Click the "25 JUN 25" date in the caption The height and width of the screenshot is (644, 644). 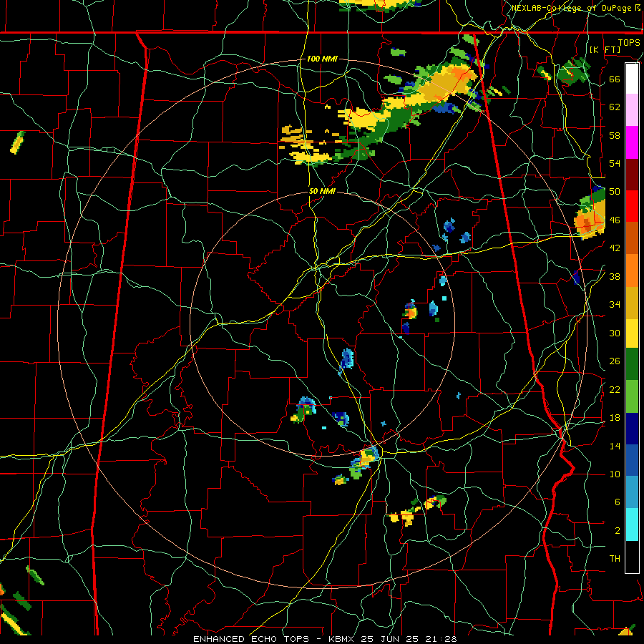coord(391,639)
